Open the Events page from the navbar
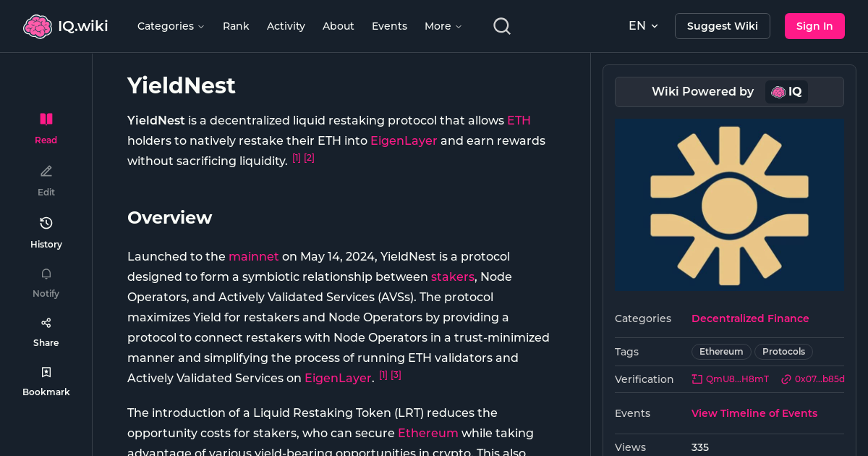This screenshot has height=456, width=868. coord(389,25)
